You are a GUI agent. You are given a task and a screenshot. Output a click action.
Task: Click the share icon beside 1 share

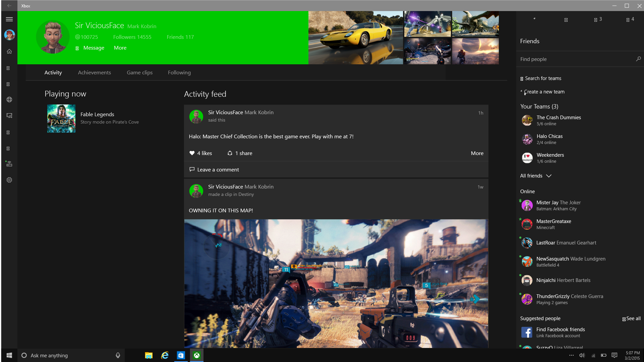(230, 153)
